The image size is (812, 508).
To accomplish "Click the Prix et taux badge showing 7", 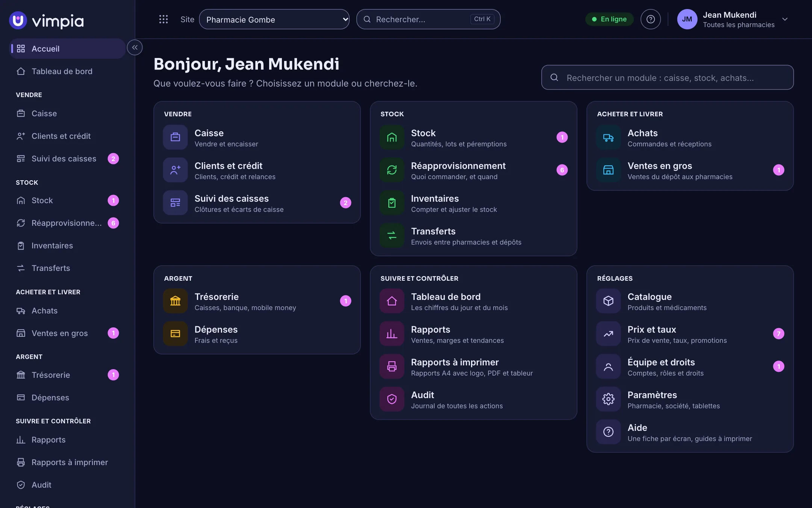I will (x=779, y=334).
